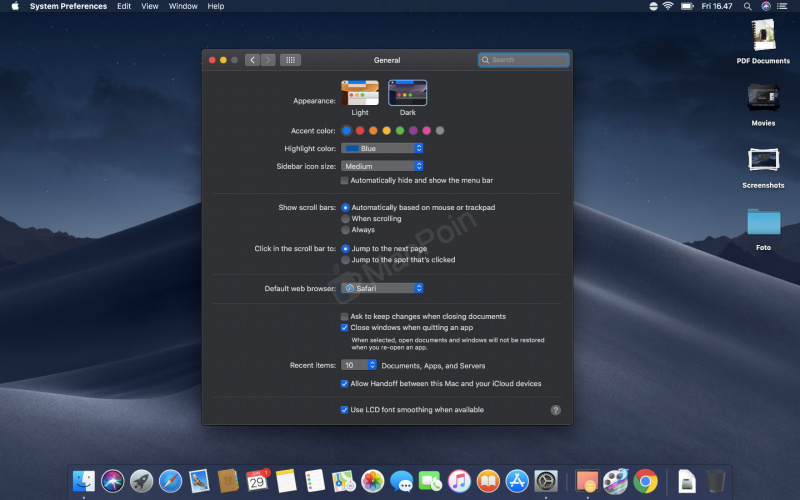This screenshot has height=500, width=800.
Task: Toggle Use LCD font smoothing checkbox
Action: (344, 410)
